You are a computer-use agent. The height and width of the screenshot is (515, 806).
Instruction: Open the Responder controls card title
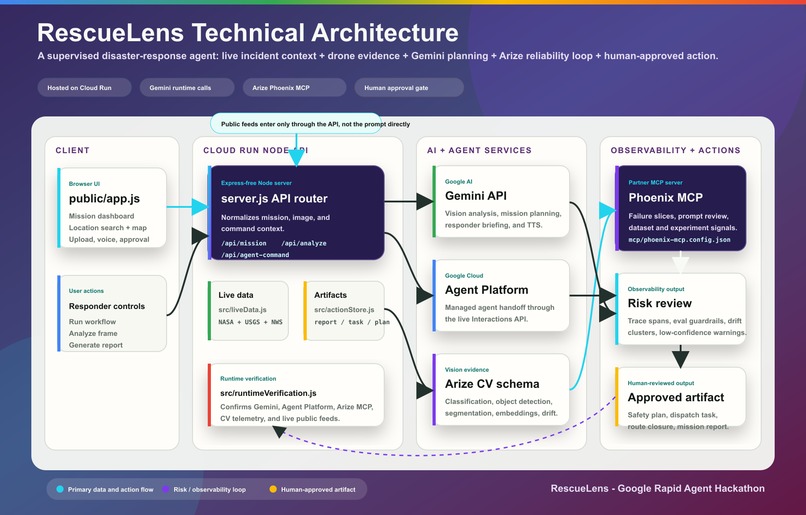point(107,306)
